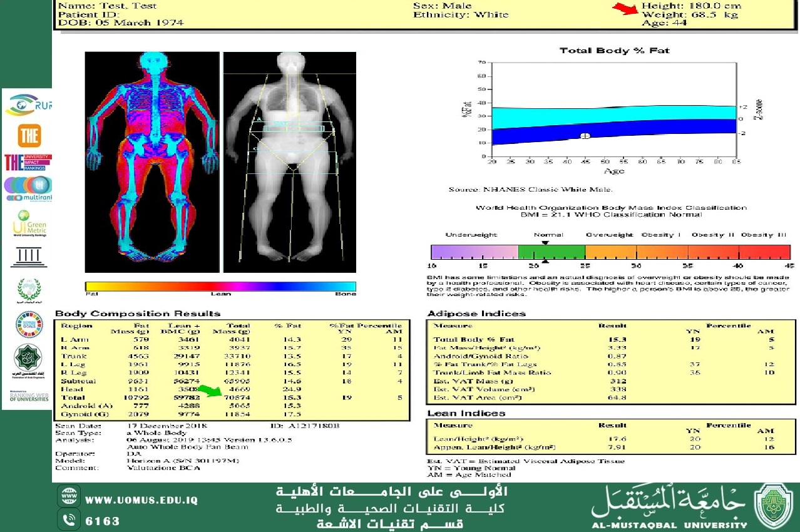
Task: Click the phone icon beside 6163
Action: (x=68, y=519)
